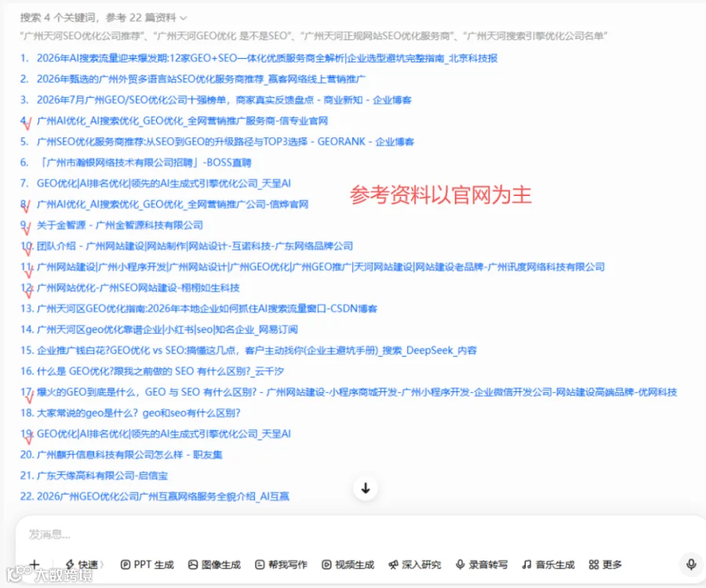Select 录音转写 tool
The height and width of the screenshot is (588, 706).
[x=482, y=564]
